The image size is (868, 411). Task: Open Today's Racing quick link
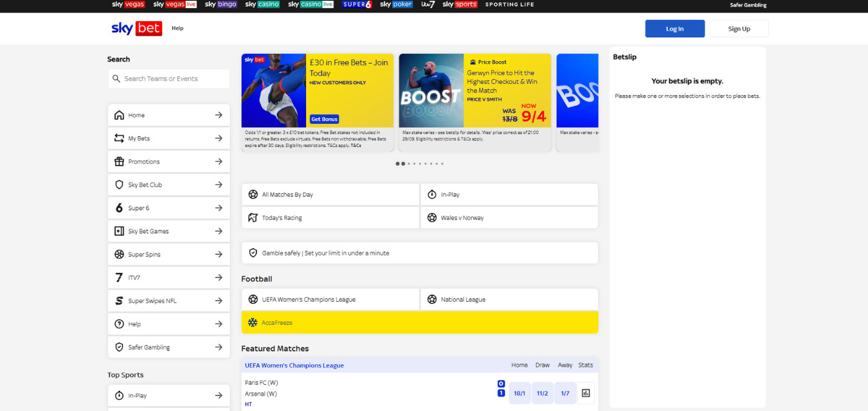pos(330,218)
